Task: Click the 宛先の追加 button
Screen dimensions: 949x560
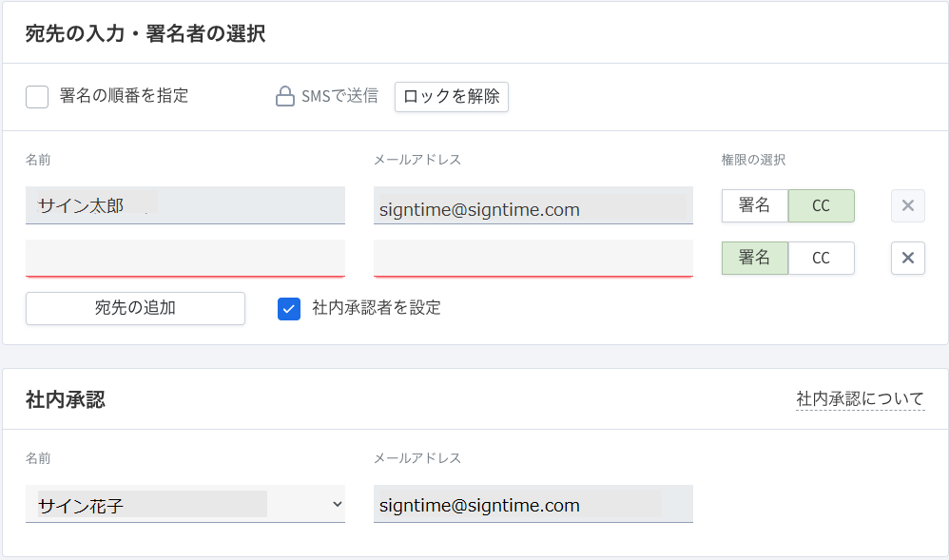Action: point(135,308)
